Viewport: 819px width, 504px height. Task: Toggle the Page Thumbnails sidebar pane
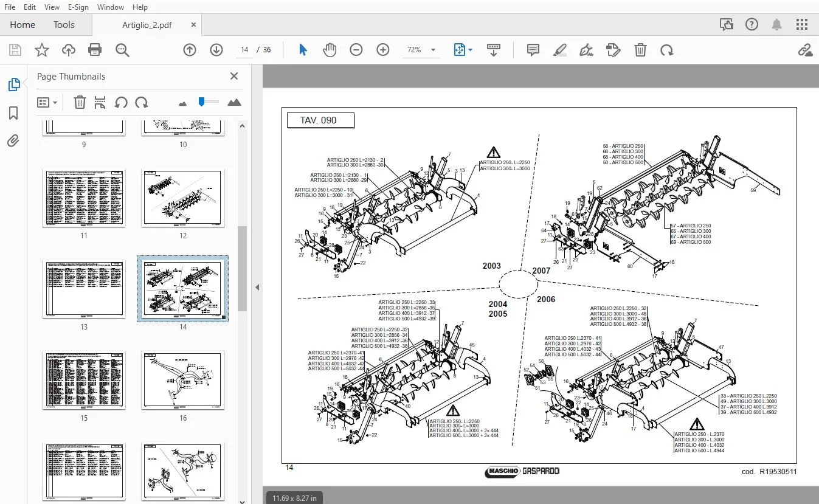tap(14, 85)
